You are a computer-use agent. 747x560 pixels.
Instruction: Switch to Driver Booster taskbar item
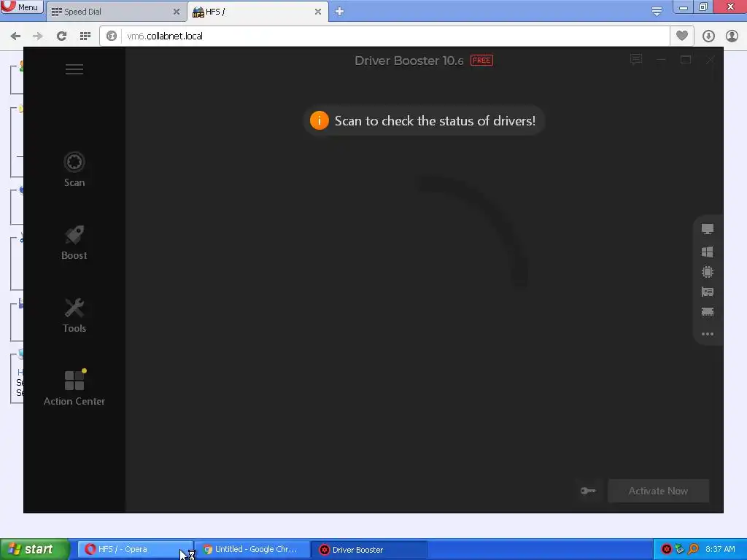tap(370, 550)
